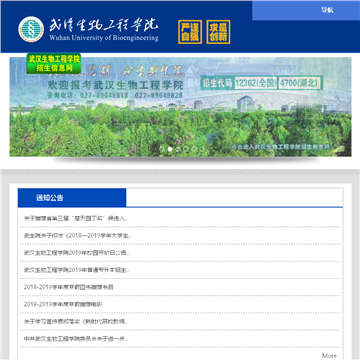360x360 pixels.
Task: Click the 严谨自强 motto badge
Action: (x=190, y=32)
